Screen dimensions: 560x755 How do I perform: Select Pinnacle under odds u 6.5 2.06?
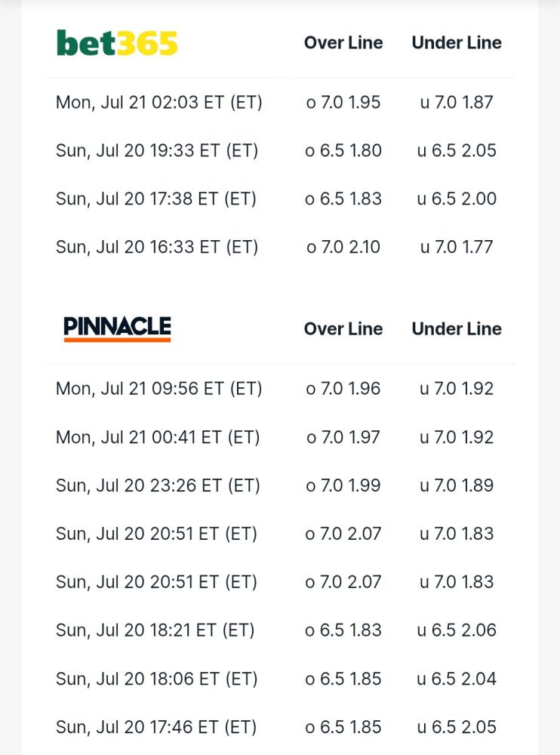coord(457,630)
